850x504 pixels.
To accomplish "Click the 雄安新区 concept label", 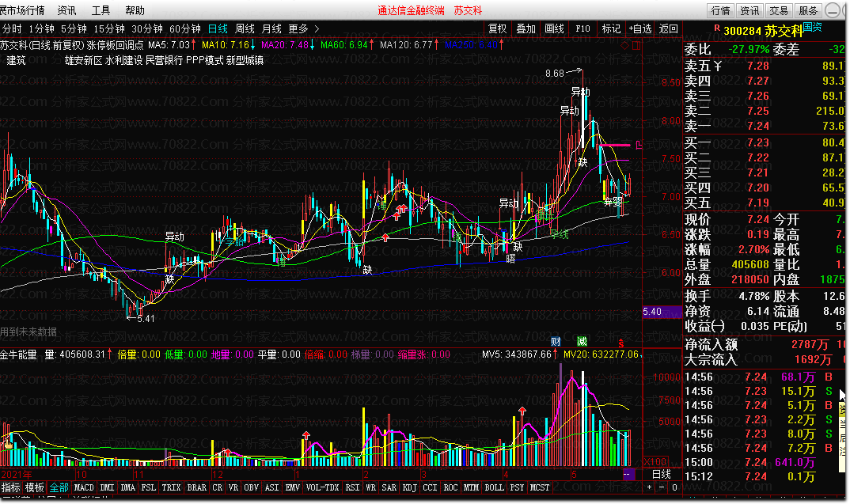I will pyautogui.click(x=83, y=60).
